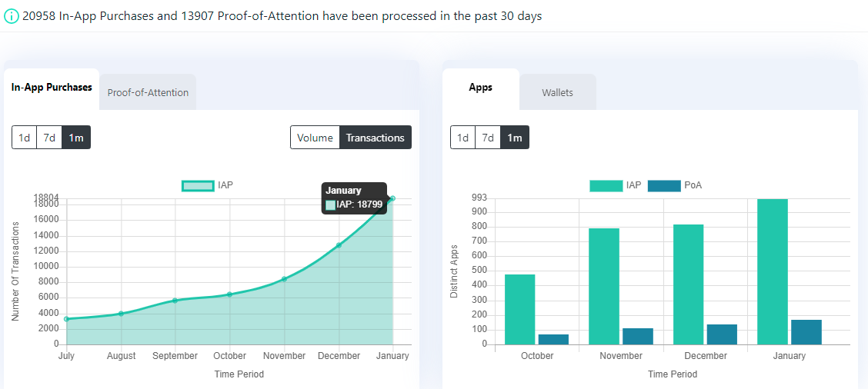Screen dimensions: 868x389
Task: Choose the 1m range on the Apps chart
Action: click(514, 138)
